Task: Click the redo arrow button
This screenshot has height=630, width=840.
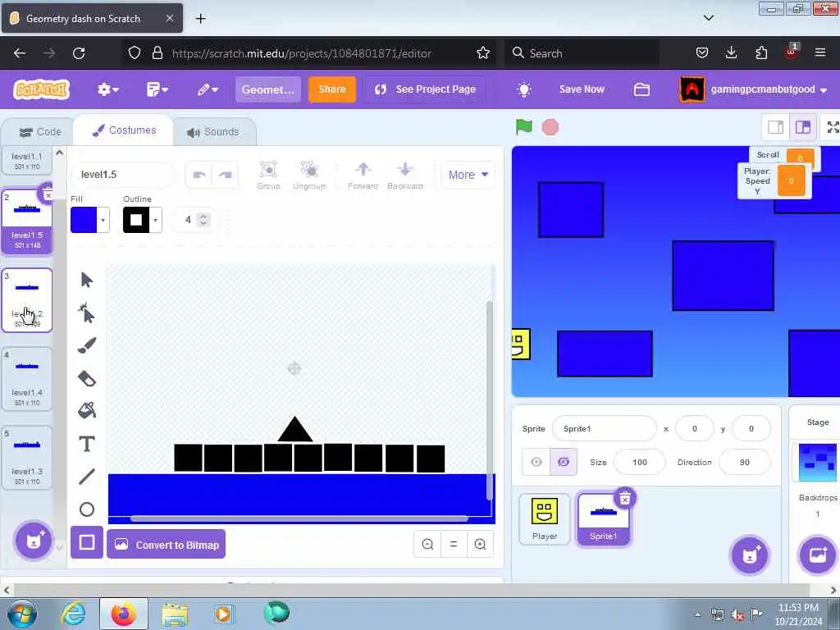Action: pos(225,175)
